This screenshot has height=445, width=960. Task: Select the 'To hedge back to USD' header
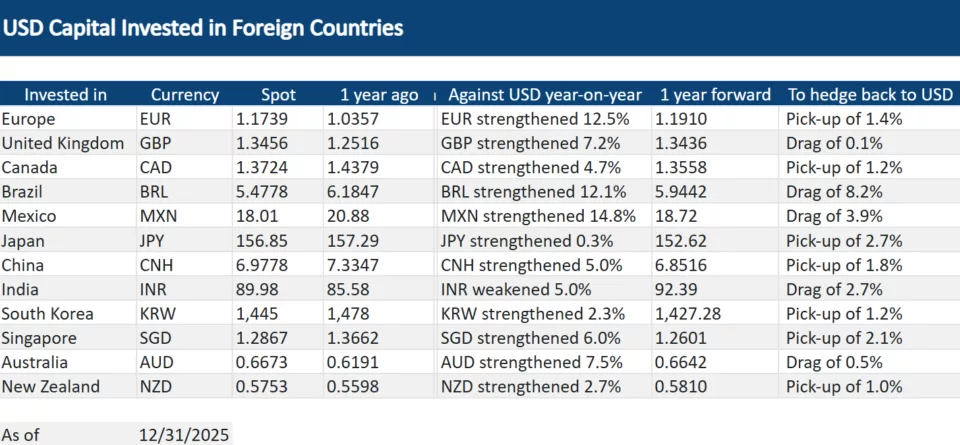pyautogui.click(x=869, y=95)
